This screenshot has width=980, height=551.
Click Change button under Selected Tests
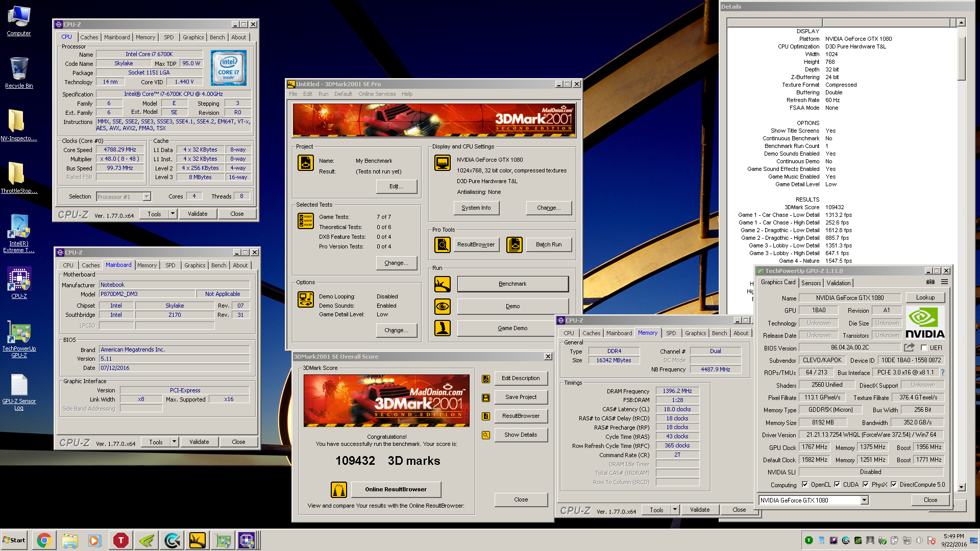point(397,263)
